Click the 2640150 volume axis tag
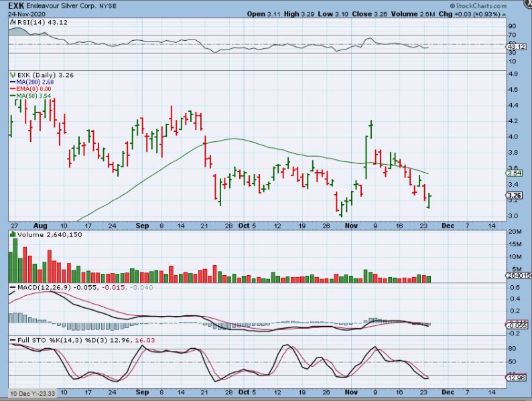Image resolution: width=532 pixels, height=401 pixels. pos(519,276)
